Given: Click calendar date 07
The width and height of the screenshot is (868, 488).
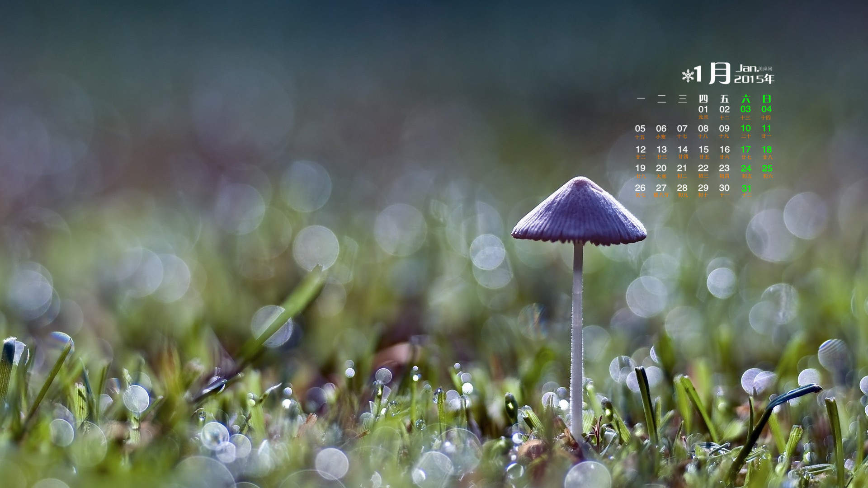Looking at the screenshot, I should tap(682, 129).
